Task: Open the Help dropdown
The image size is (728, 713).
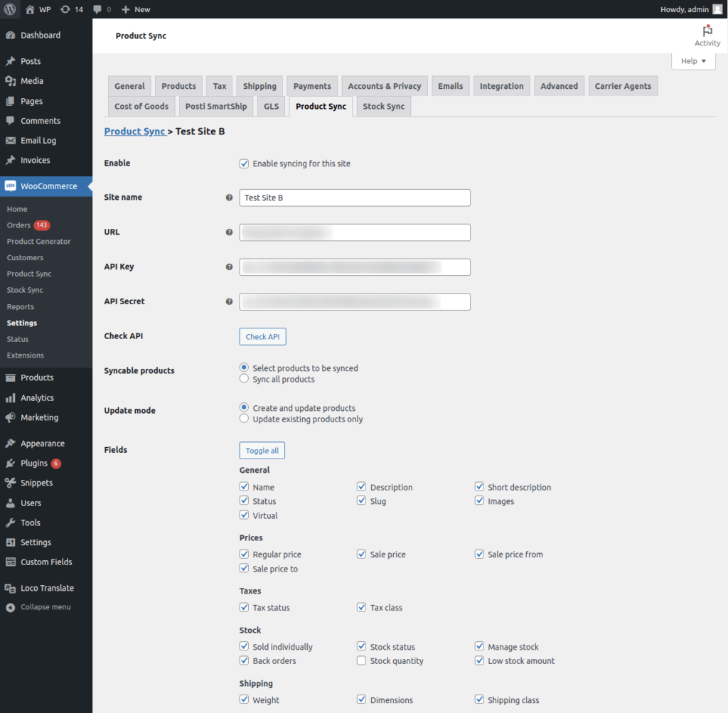Action: [692, 60]
